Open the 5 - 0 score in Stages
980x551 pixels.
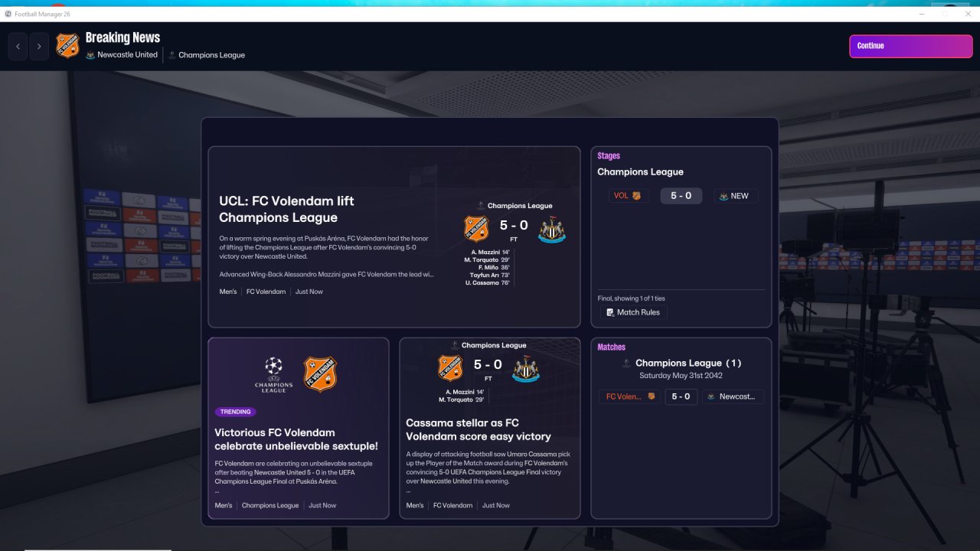[x=681, y=196]
